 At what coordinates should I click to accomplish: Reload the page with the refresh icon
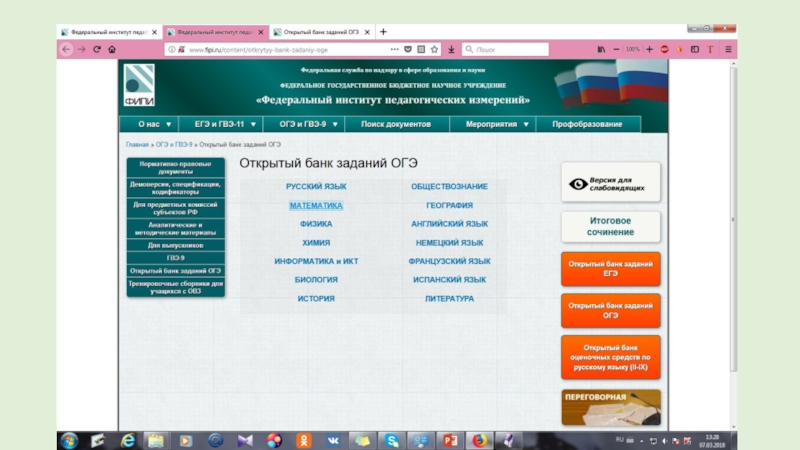click(97, 49)
